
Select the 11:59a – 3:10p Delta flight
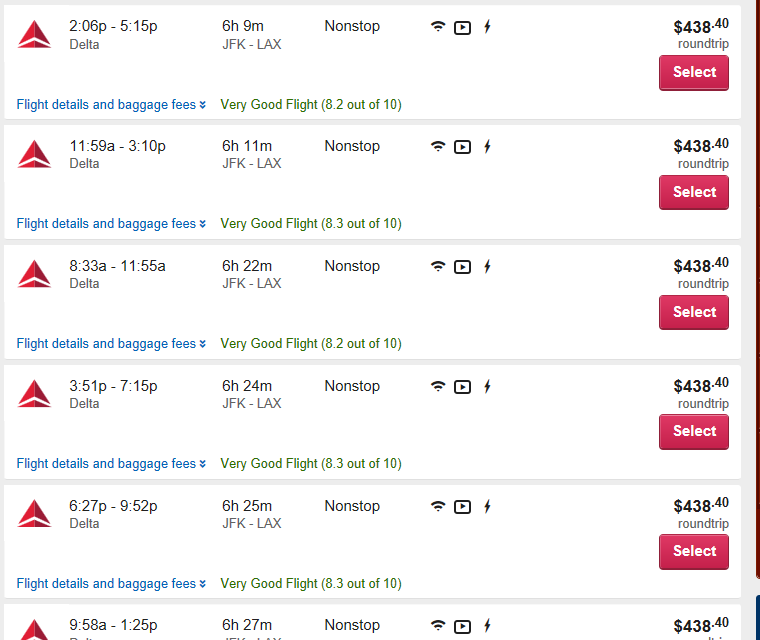click(694, 192)
